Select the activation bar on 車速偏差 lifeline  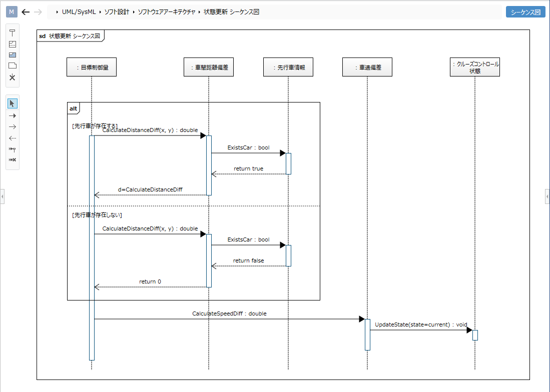point(367,334)
